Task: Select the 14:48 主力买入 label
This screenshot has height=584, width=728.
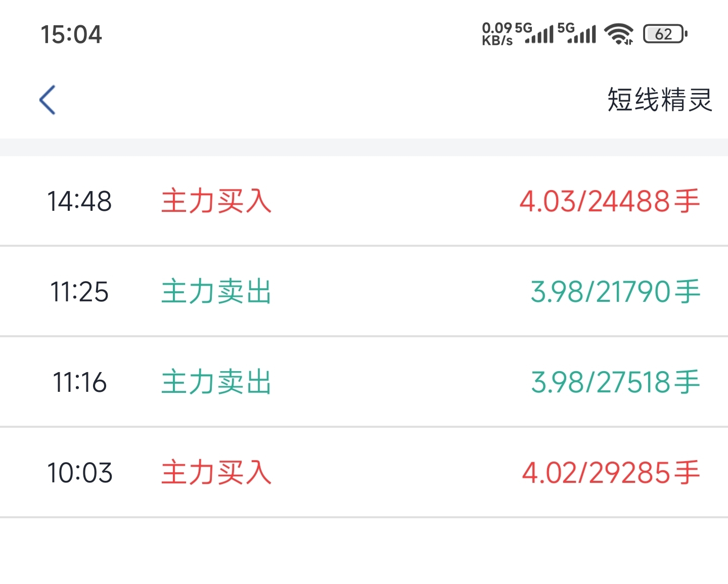Action: tap(216, 201)
